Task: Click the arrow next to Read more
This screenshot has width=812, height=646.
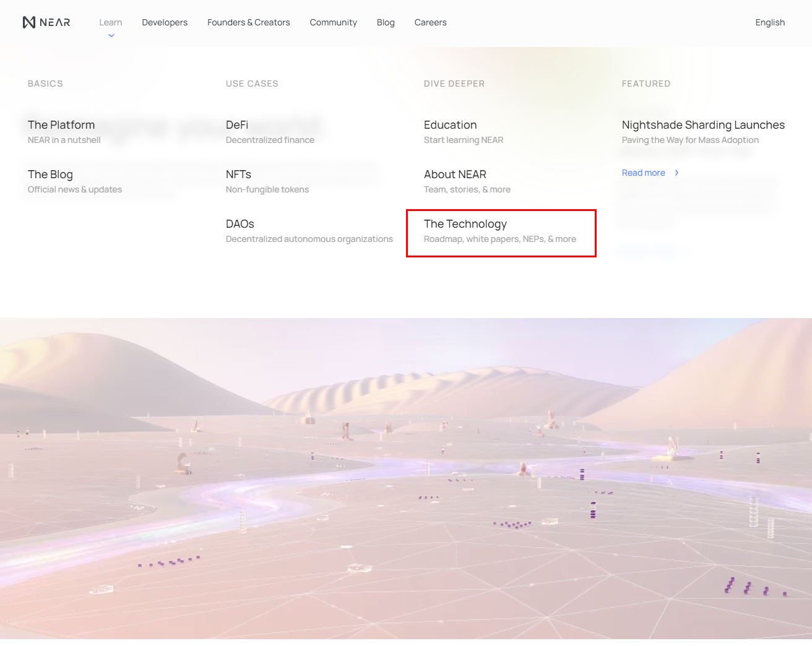Action: (x=676, y=173)
